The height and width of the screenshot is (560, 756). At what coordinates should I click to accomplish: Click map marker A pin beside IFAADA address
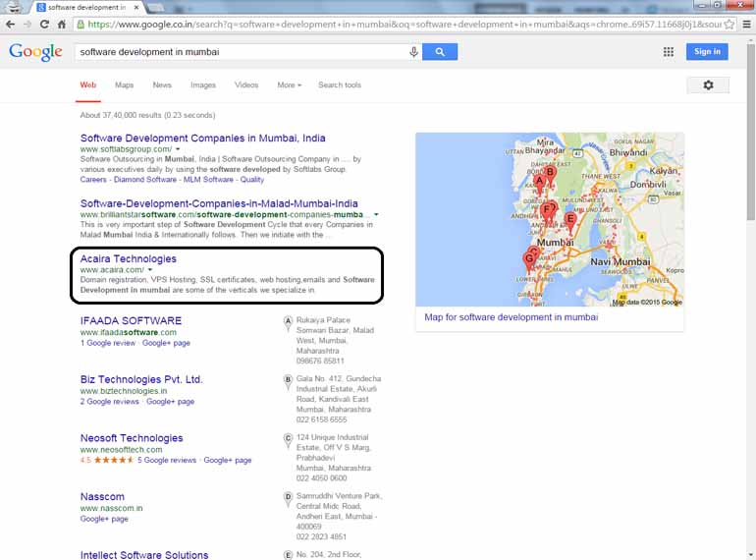[x=288, y=322]
